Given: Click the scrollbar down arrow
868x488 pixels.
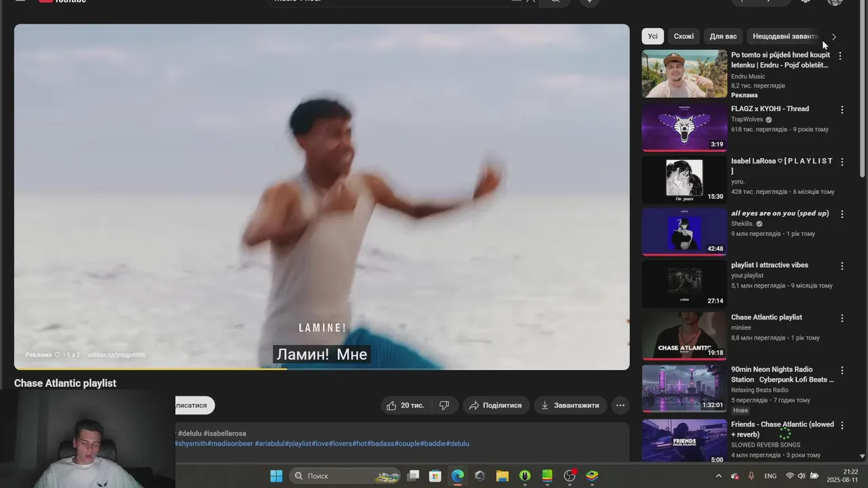Looking at the screenshot, I should pos(863,456).
